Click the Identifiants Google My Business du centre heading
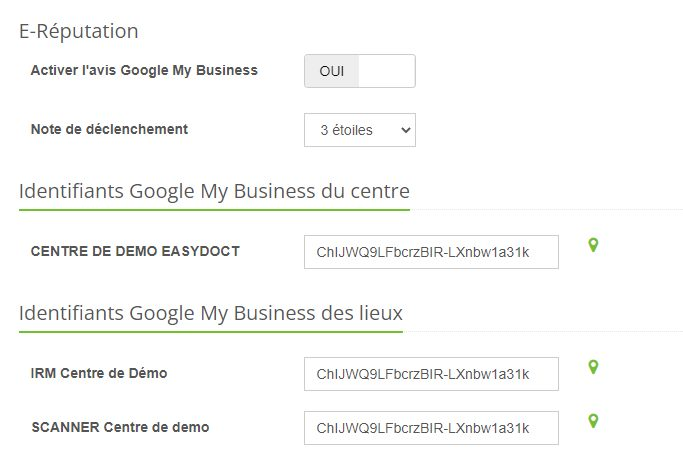This screenshot has height=465, width=683. [x=214, y=190]
